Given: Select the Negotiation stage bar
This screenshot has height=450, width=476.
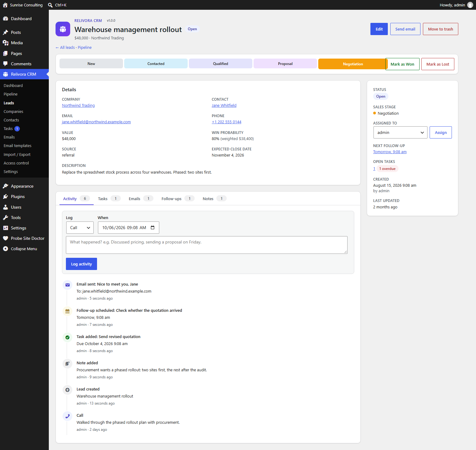Looking at the screenshot, I should click(x=353, y=64).
